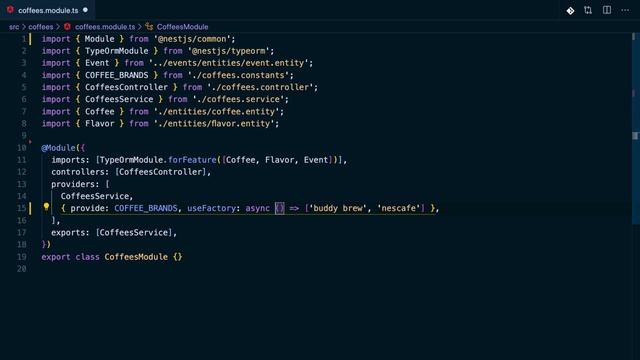The image size is (640, 360).
Task: Open the lightbulb quick fix on line 15
Action: click(46, 207)
